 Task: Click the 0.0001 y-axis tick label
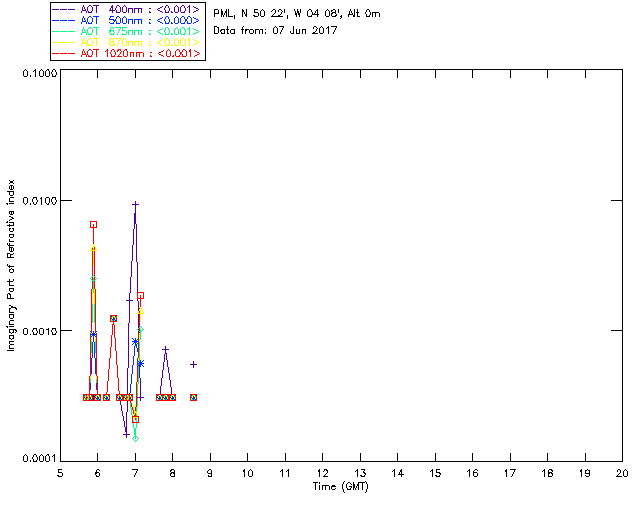39,459
